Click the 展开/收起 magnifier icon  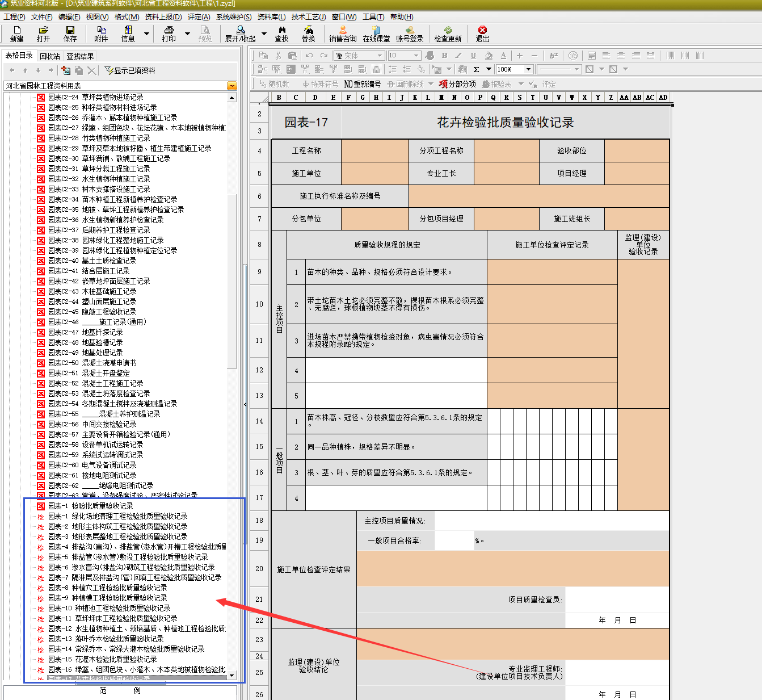[241, 33]
